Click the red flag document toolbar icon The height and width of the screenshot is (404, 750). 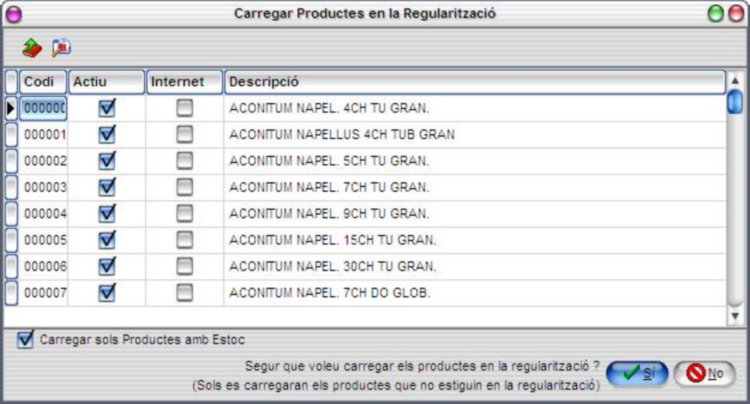(x=61, y=48)
